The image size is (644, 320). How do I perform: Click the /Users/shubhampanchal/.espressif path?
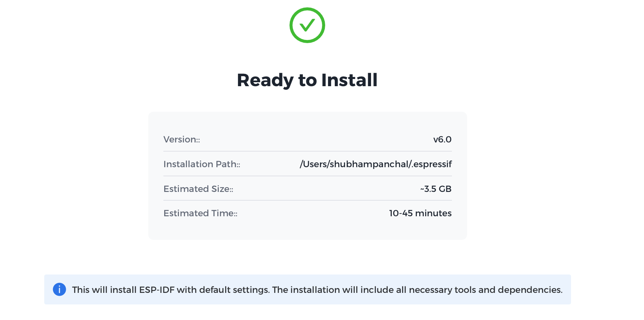pyautogui.click(x=375, y=164)
